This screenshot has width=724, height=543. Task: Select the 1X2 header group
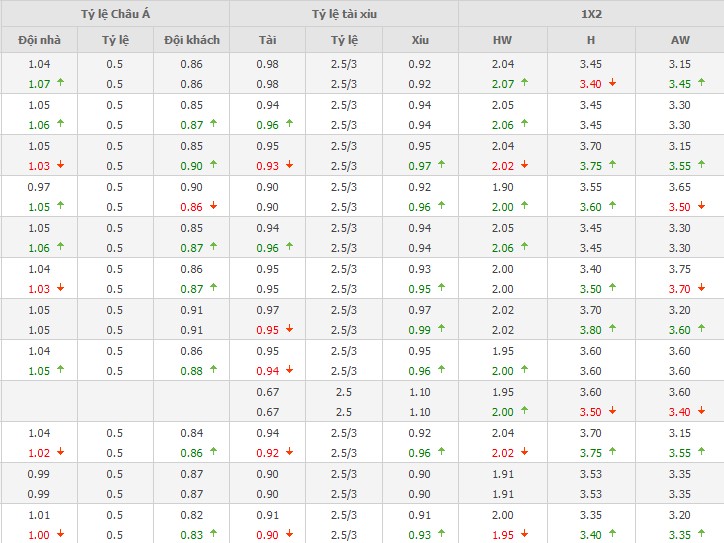point(591,14)
